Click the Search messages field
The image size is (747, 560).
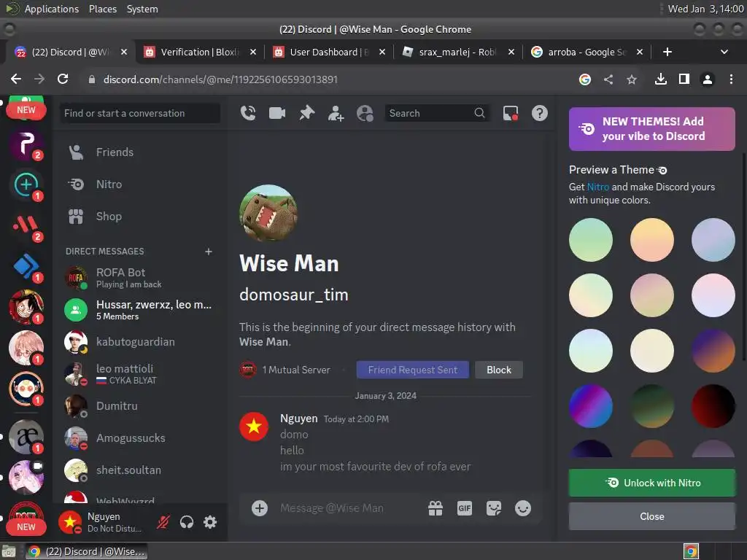(x=437, y=113)
